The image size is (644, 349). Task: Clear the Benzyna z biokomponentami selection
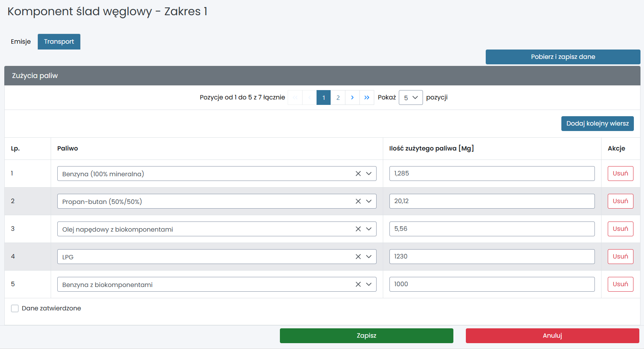[x=358, y=284]
